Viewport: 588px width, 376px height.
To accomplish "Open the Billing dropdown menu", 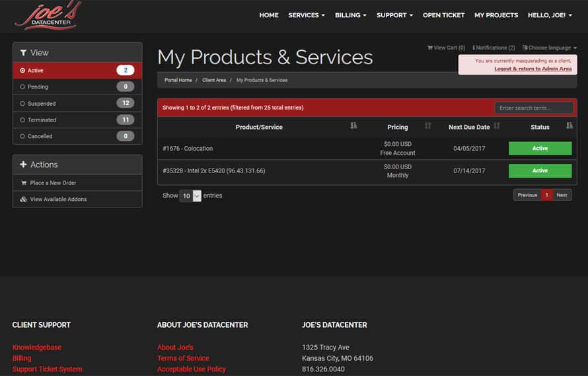I will pos(351,15).
